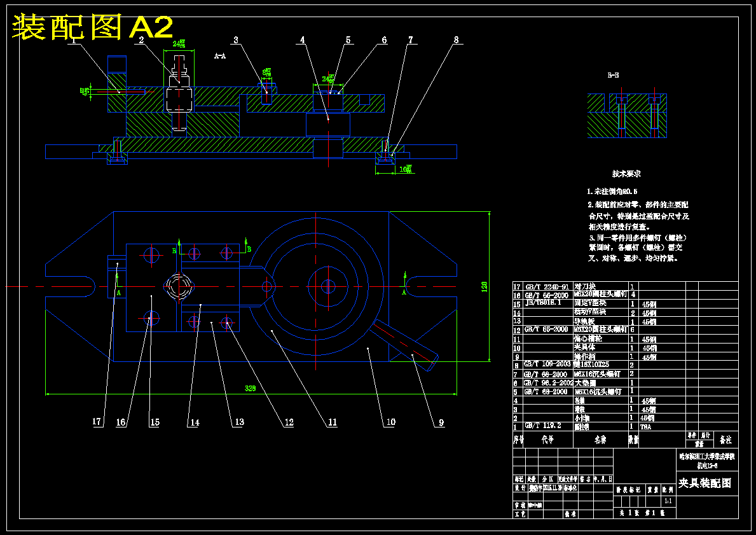Select the '分区' title block cell

[x=547, y=479]
